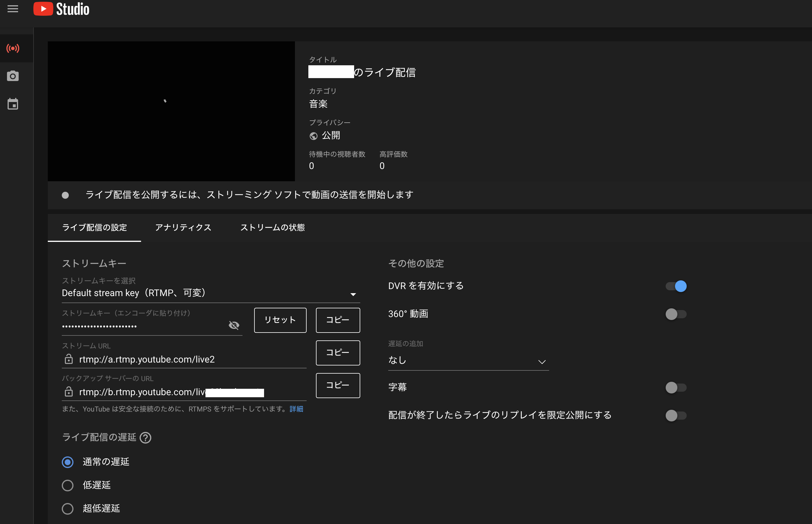Toggle the replay 限定公開 switch
Screen dimensions: 812x524
[x=676, y=416]
